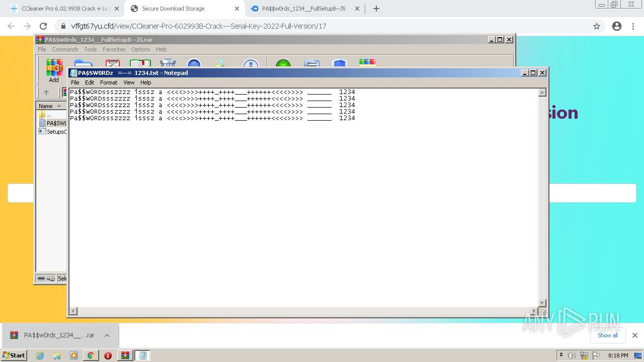Click the volume speaker tray icon
Image resolution: width=644 pixels, height=362 pixels.
tap(572, 355)
